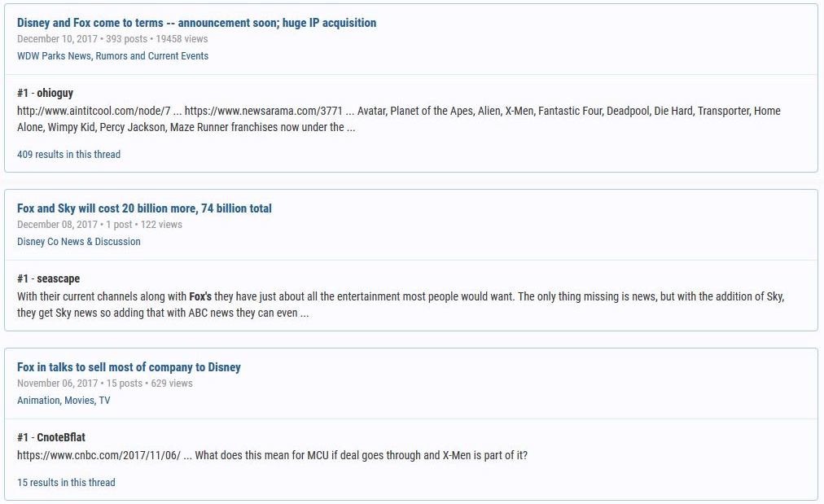
Task: Browse the Animation, Movies, TV forum
Action: click(64, 401)
